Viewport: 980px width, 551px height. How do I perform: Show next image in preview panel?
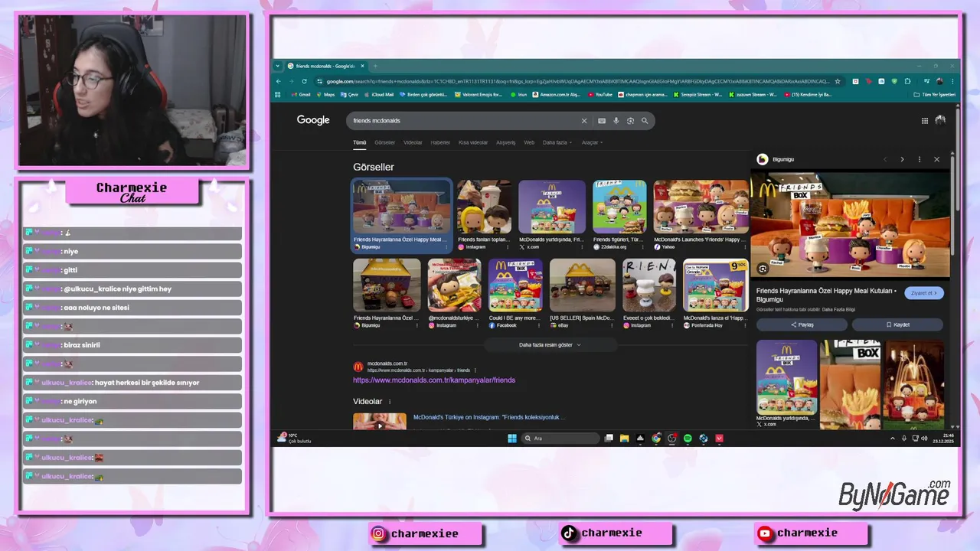coord(902,159)
